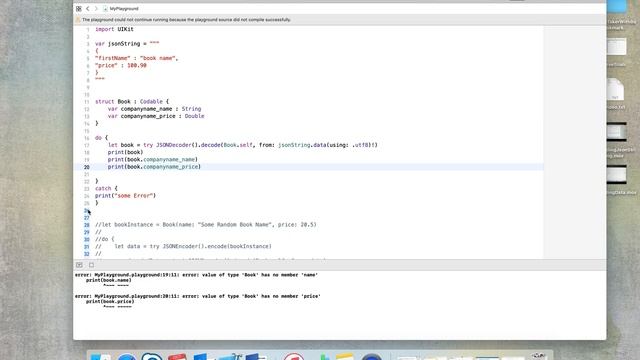Click the 'catch {' line

pyautogui.click(x=106, y=189)
